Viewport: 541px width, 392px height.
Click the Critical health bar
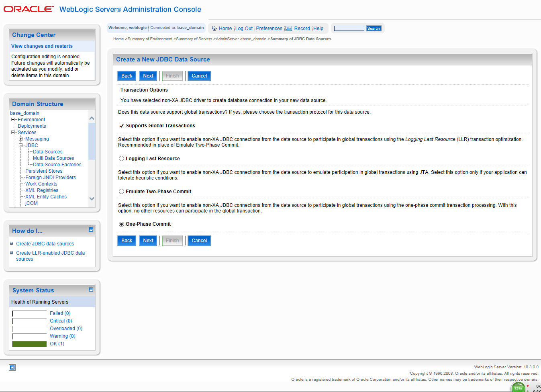29,321
